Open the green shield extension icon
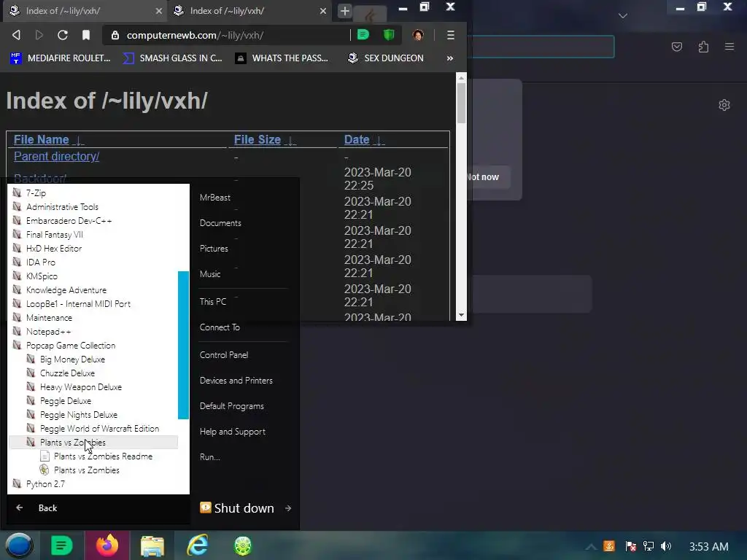747x560 pixels. (x=389, y=35)
